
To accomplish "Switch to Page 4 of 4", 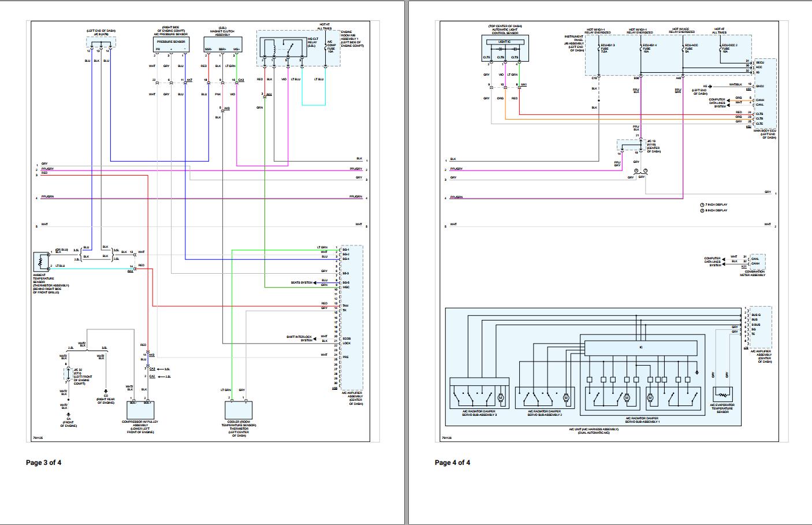I will pyautogui.click(x=452, y=462).
